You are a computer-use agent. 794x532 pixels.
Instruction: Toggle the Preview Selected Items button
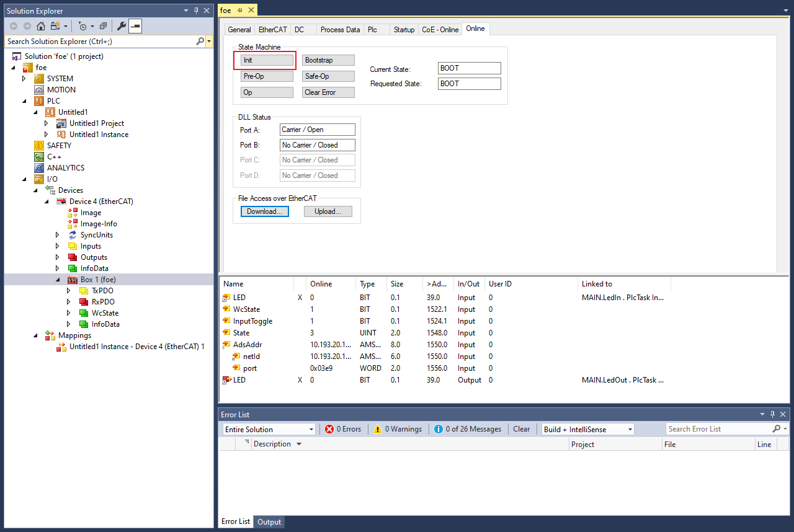tap(135, 26)
